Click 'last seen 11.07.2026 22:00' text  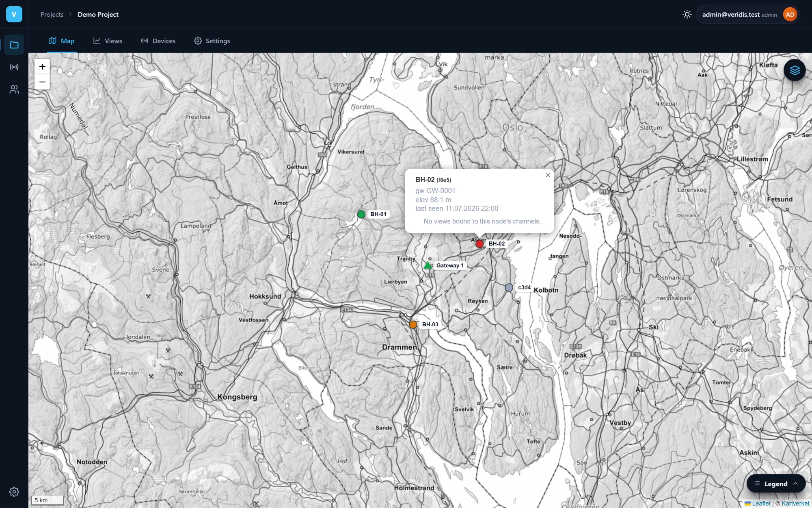(457, 208)
